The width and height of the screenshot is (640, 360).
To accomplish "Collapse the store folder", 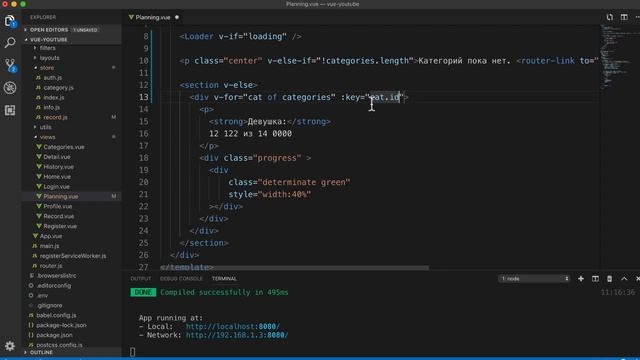I will click(47, 68).
